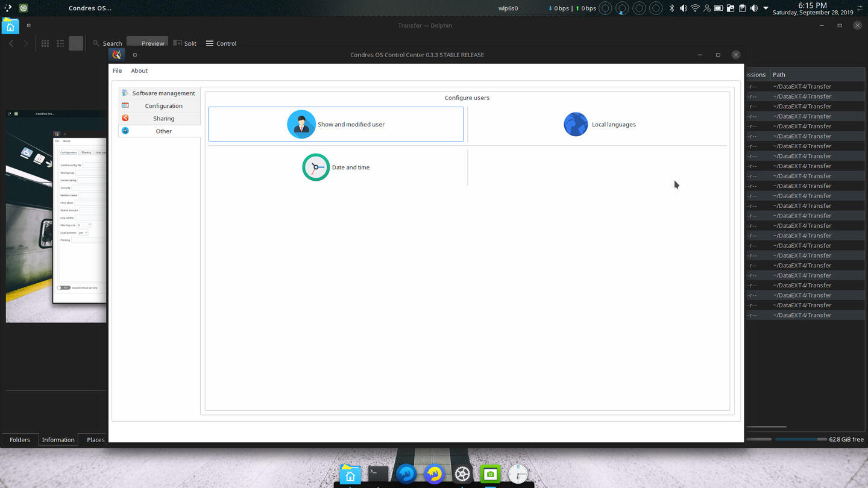Select the Other sidebar tab
Screen dimensions: 868x488
(x=159, y=131)
